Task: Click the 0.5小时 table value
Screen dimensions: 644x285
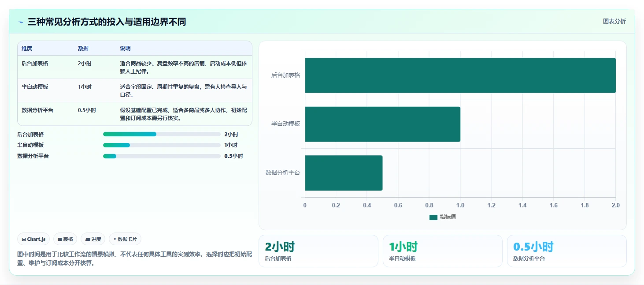Action: click(87, 110)
